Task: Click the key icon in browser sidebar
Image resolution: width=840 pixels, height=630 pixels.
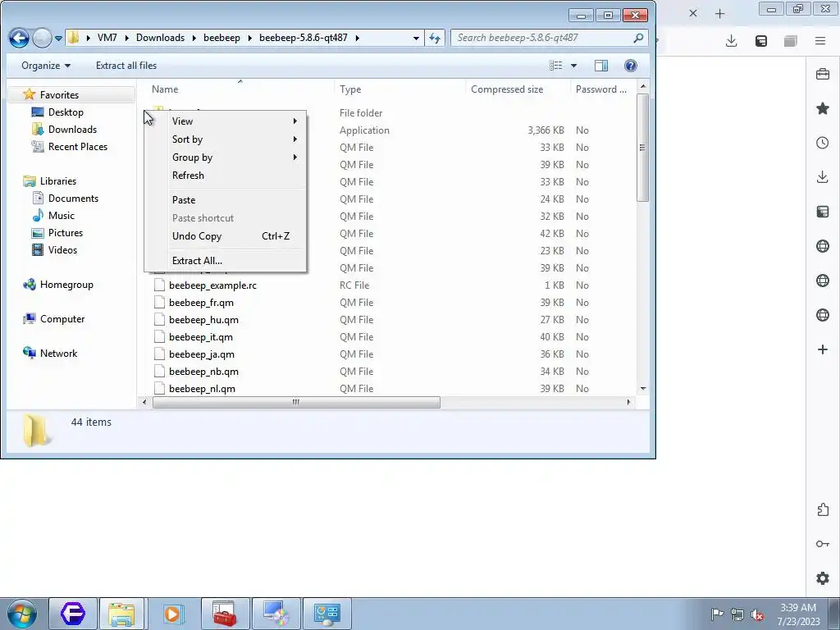Action: tap(823, 545)
